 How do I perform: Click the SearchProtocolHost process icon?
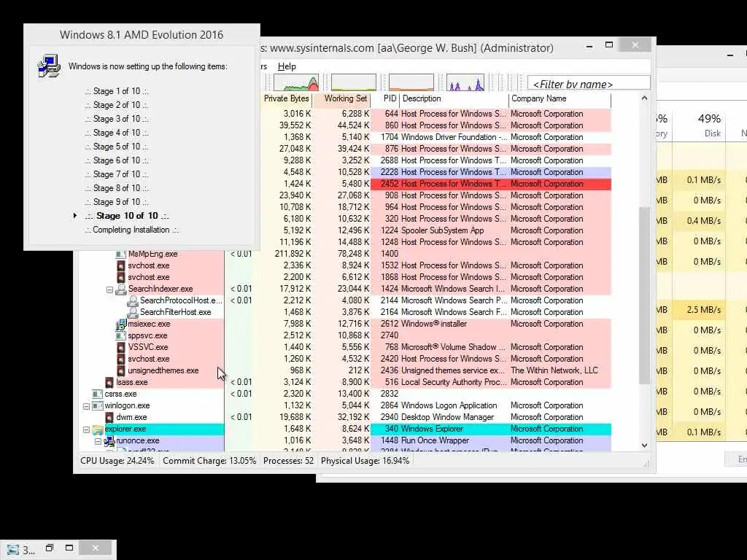(x=133, y=300)
